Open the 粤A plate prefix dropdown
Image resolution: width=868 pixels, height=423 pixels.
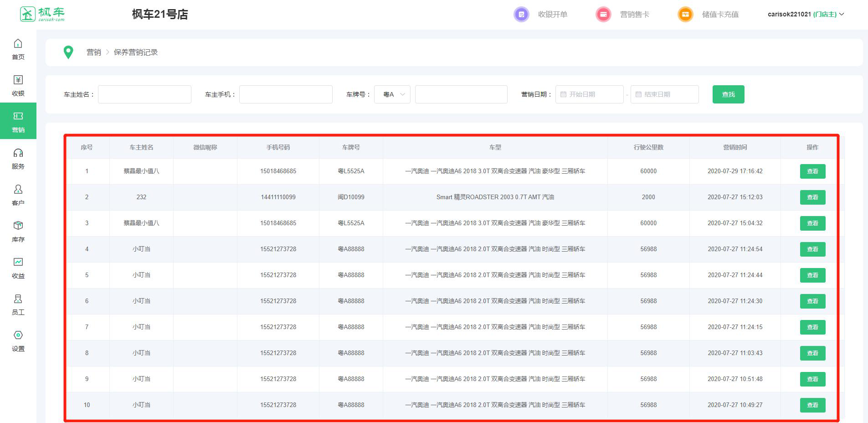pyautogui.click(x=392, y=94)
